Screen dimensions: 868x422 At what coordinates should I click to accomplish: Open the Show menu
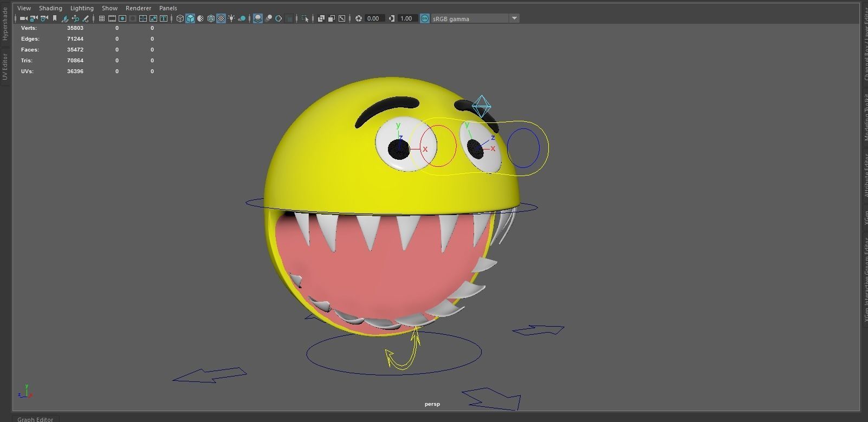[109, 8]
